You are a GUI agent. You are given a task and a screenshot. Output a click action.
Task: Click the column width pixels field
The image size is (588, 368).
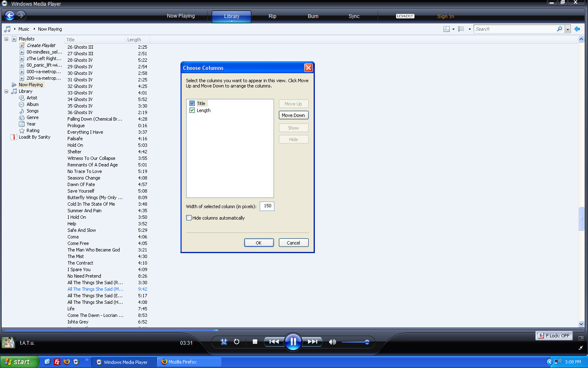pos(267,206)
